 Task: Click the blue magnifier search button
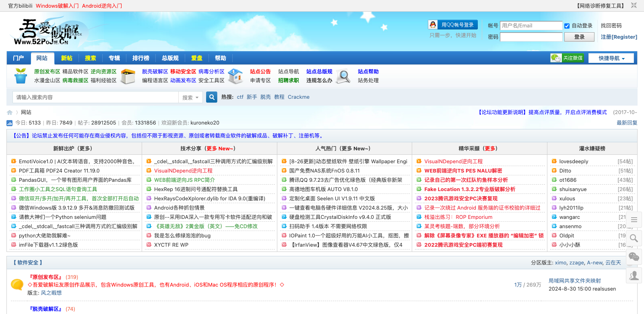click(212, 97)
